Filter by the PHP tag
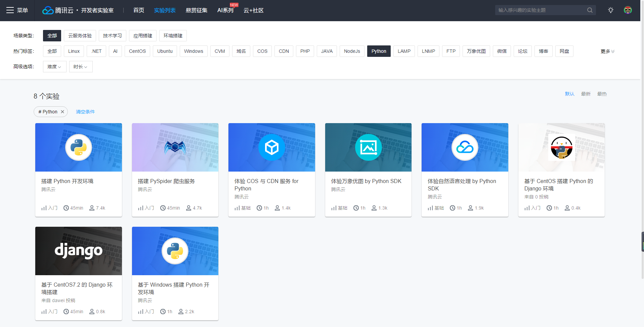 305,51
